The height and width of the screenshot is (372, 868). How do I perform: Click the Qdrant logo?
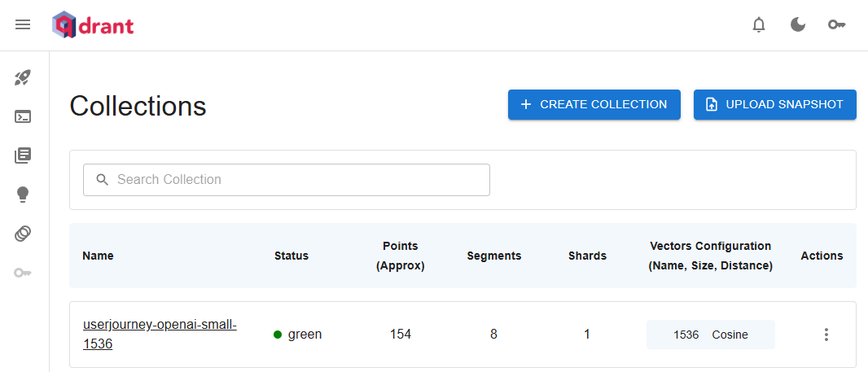tap(93, 24)
